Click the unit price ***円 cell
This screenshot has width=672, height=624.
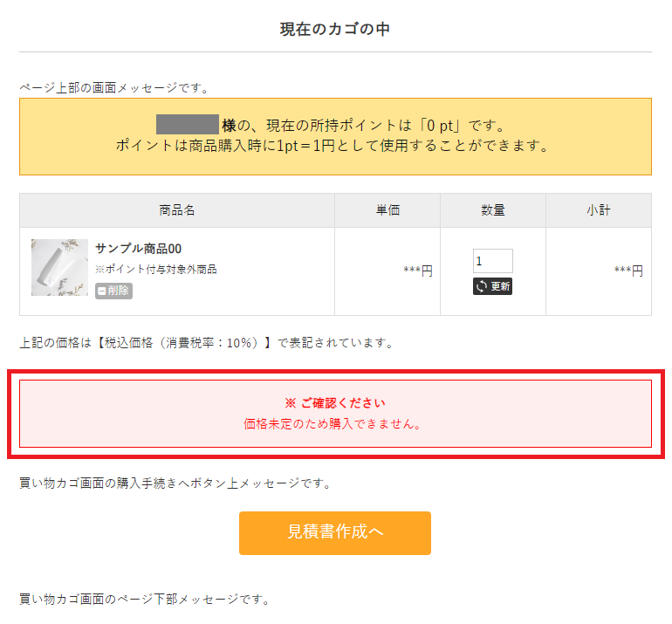pos(418,271)
